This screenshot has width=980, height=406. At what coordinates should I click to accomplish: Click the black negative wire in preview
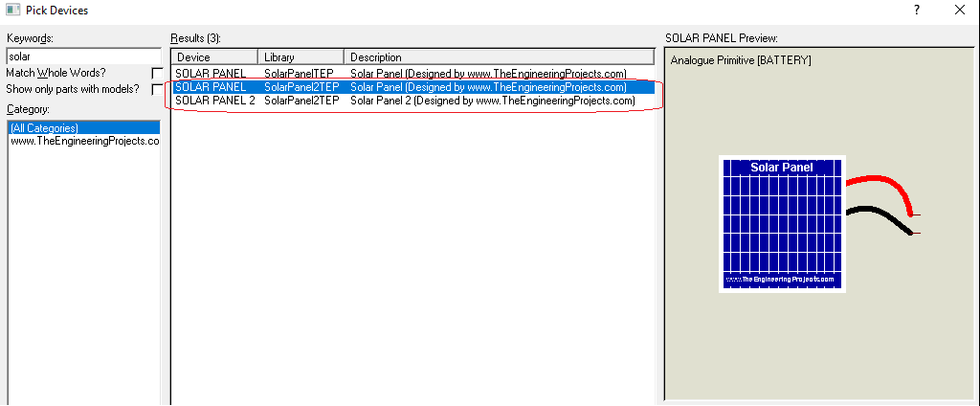click(879, 214)
